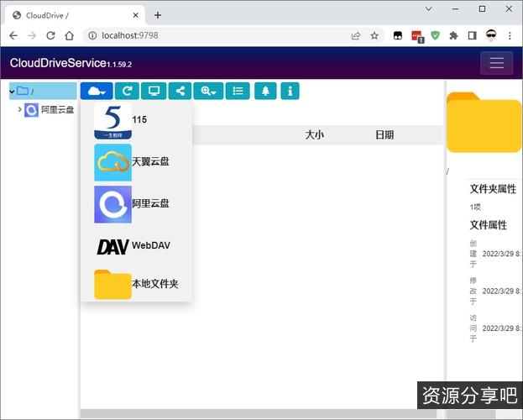Expand the 阿里云盘 tree node
The width and height of the screenshot is (523, 420).
coord(19,109)
